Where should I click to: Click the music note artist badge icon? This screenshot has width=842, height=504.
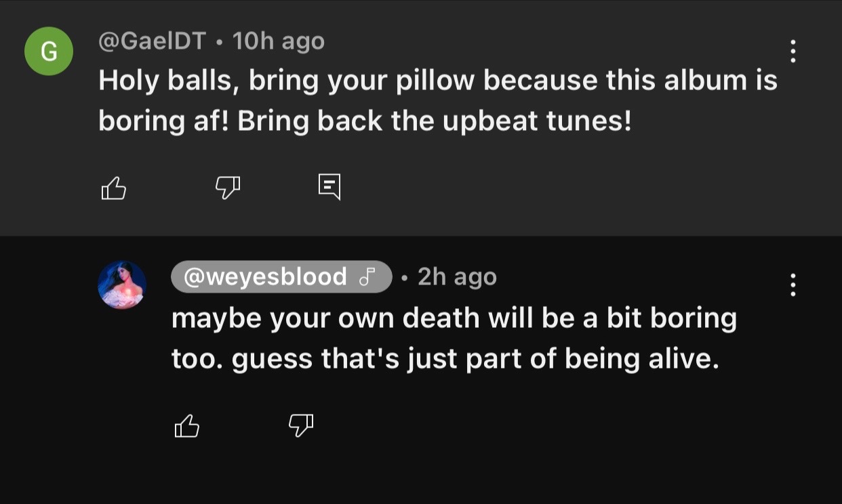click(x=367, y=277)
